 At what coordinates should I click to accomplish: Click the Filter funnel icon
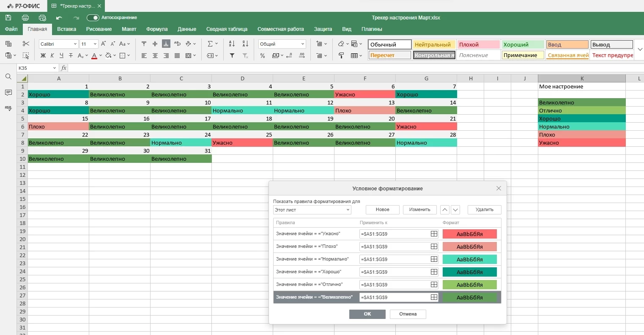coord(232,55)
